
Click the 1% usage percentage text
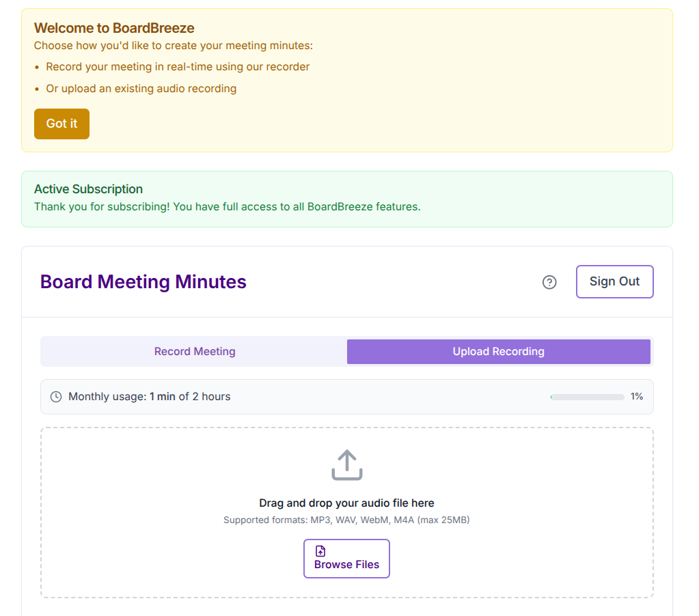(x=637, y=396)
